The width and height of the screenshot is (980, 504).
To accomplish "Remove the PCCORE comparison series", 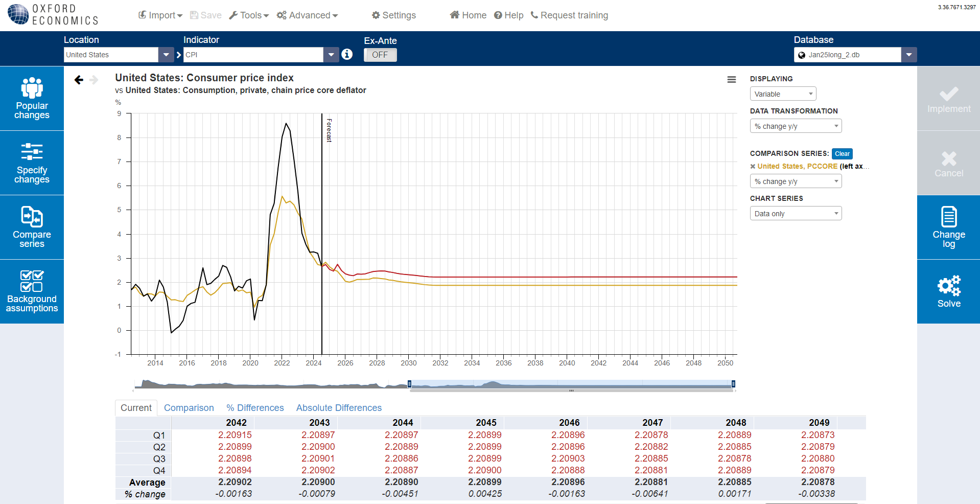I will (753, 167).
